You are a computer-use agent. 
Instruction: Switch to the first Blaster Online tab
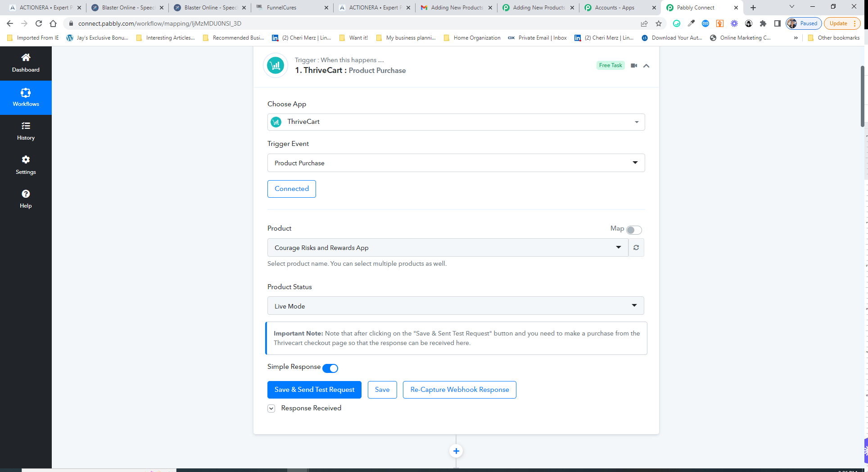(x=127, y=8)
